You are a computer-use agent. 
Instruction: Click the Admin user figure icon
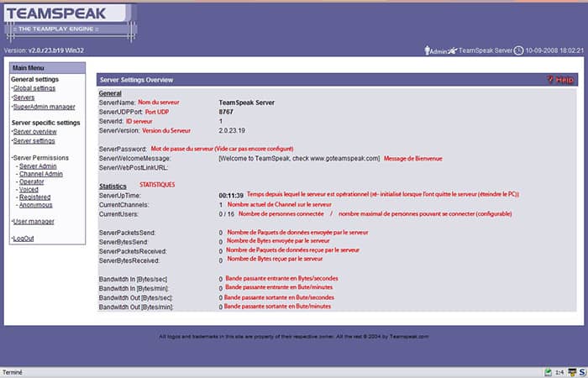coord(427,50)
